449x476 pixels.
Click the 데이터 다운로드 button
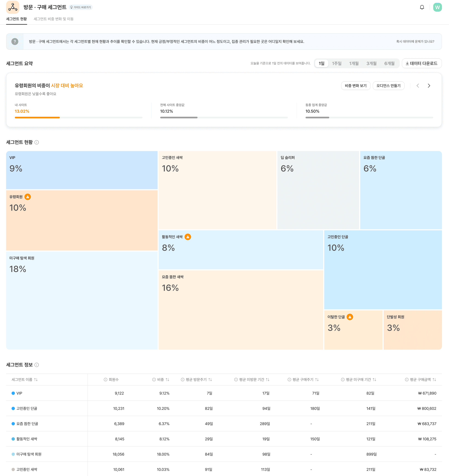[x=421, y=63]
